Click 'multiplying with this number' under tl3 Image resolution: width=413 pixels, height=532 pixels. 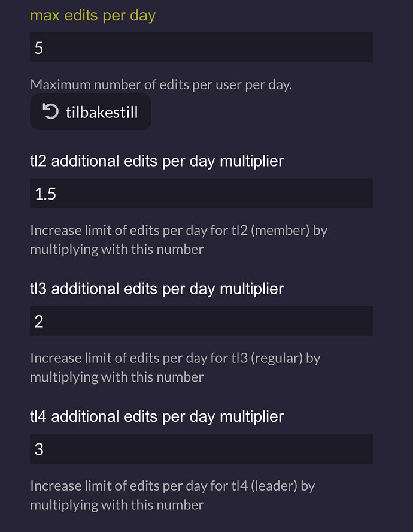[x=117, y=377]
